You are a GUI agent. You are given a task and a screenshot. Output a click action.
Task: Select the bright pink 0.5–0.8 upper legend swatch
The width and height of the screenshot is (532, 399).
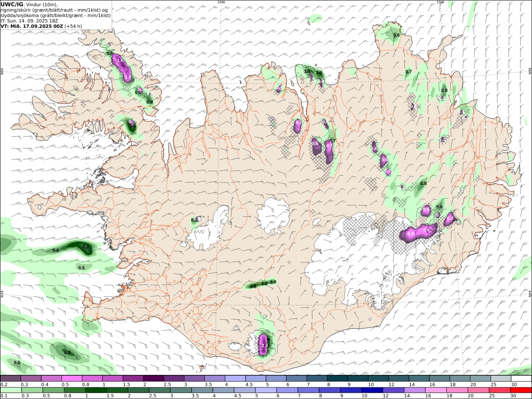(71, 379)
